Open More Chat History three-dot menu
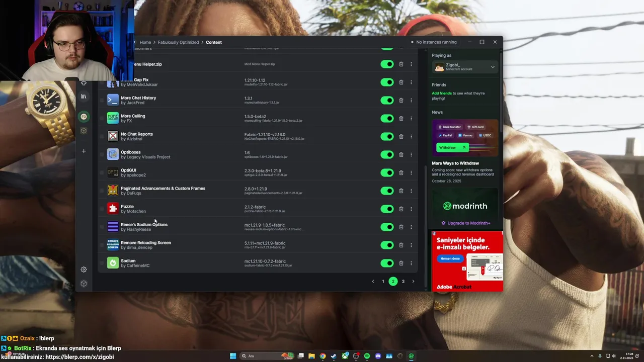The height and width of the screenshot is (362, 644). (x=411, y=100)
